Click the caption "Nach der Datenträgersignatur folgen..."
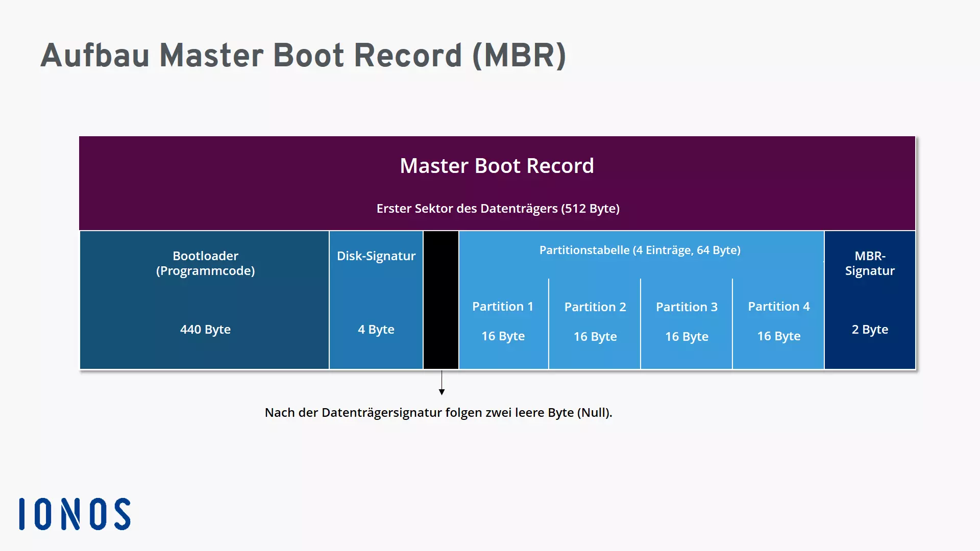The image size is (980, 551). [438, 412]
